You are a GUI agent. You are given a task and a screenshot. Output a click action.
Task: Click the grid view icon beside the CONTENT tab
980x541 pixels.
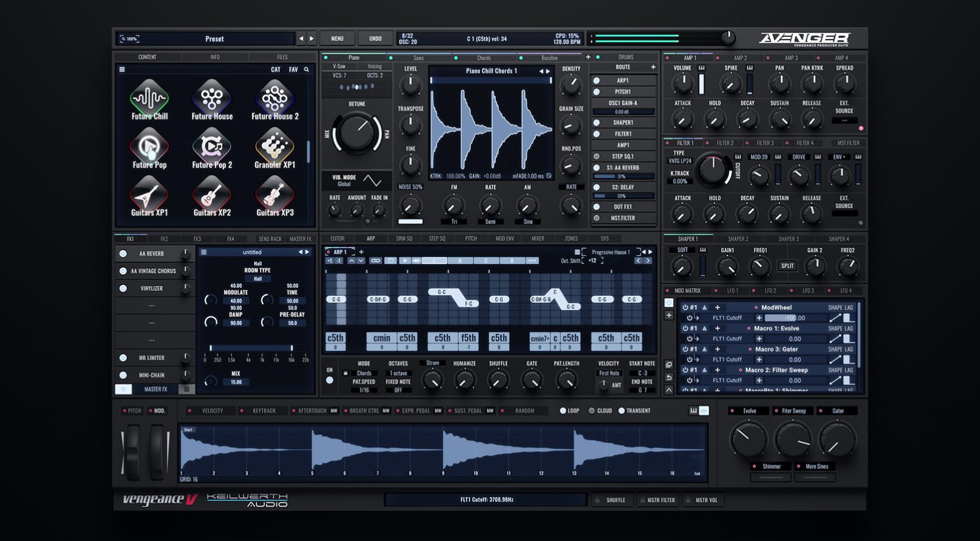[x=122, y=69]
